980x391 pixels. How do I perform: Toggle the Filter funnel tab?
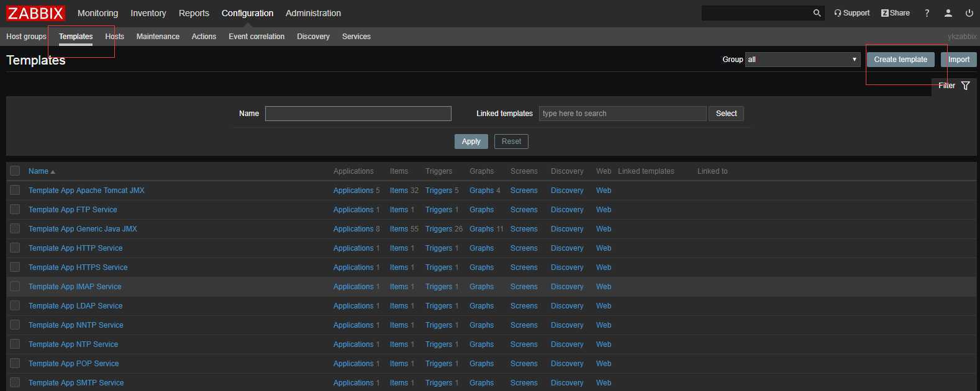coord(954,86)
